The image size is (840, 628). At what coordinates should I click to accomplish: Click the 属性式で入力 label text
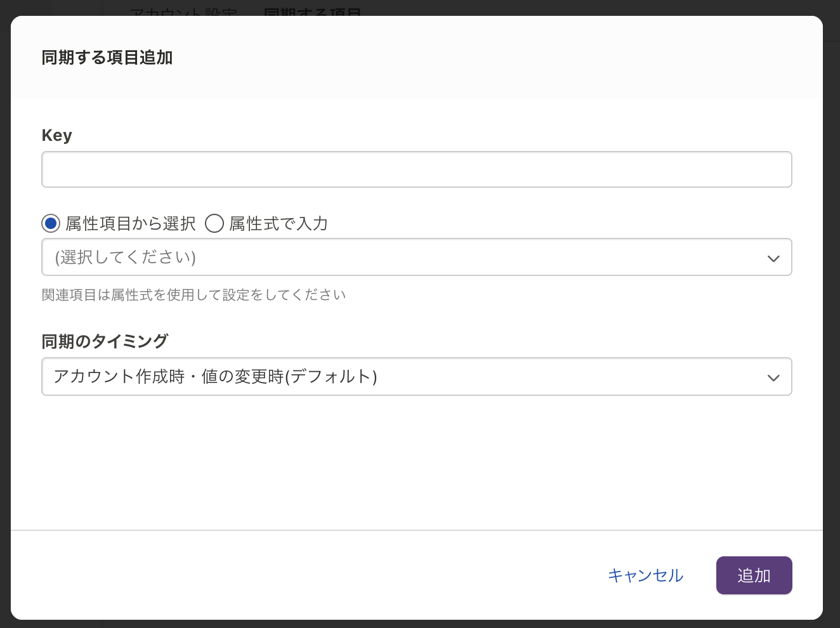(279, 223)
